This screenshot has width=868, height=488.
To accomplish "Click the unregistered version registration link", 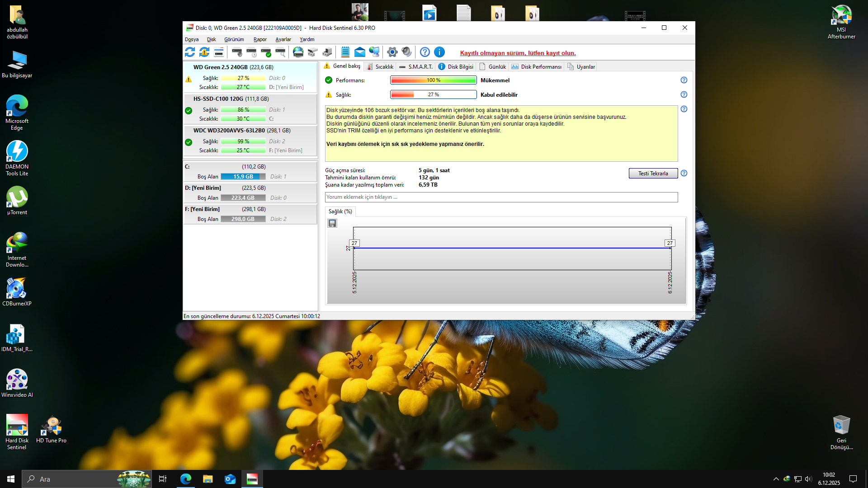I will [x=518, y=53].
